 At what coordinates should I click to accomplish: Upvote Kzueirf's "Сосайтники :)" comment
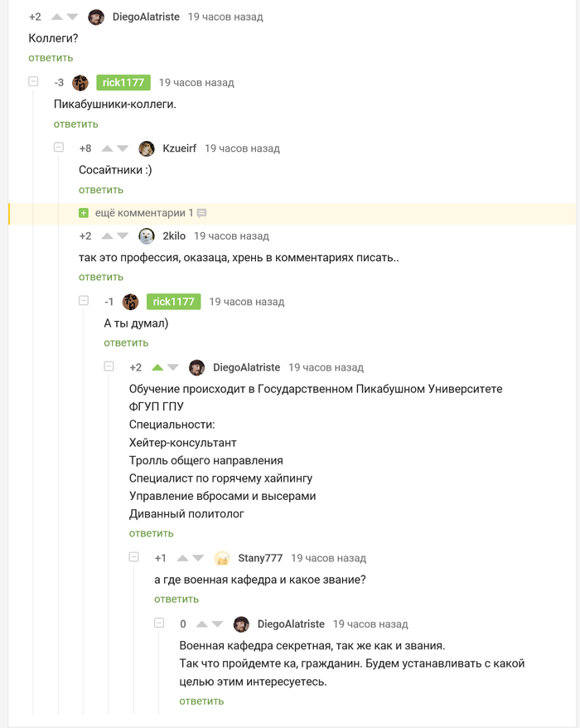click(108, 148)
